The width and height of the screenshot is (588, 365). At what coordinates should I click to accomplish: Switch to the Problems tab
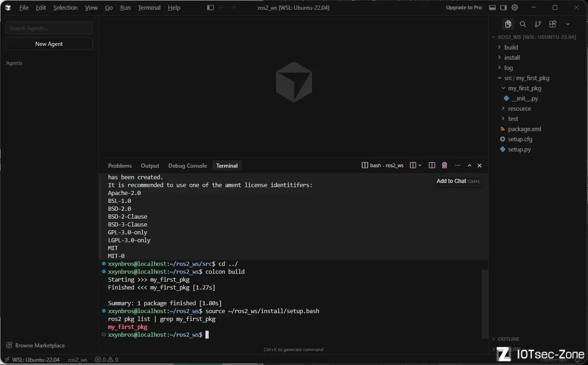(120, 166)
